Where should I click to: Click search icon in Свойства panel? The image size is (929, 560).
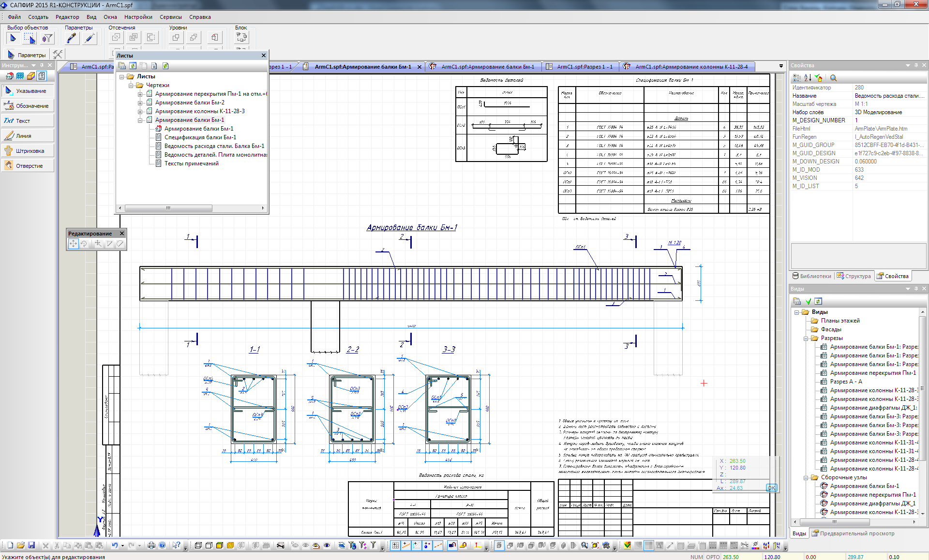(x=833, y=78)
